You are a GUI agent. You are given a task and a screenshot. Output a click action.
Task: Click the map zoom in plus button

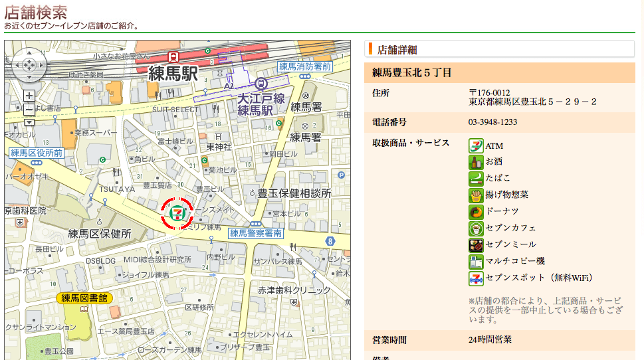(29, 96)
